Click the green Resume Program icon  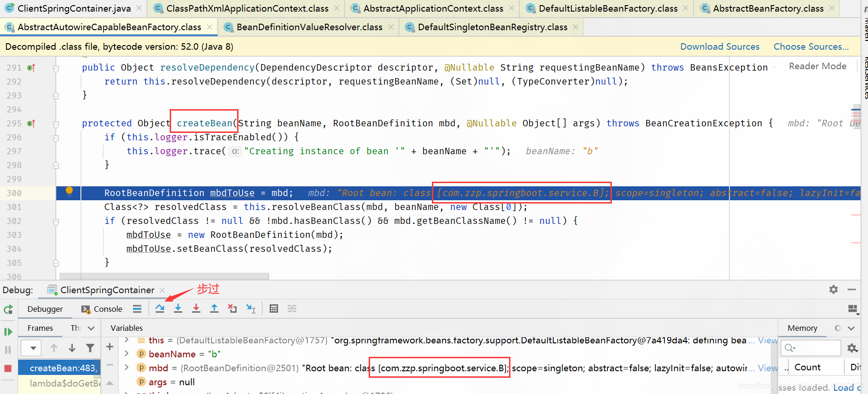pos(8,332)
